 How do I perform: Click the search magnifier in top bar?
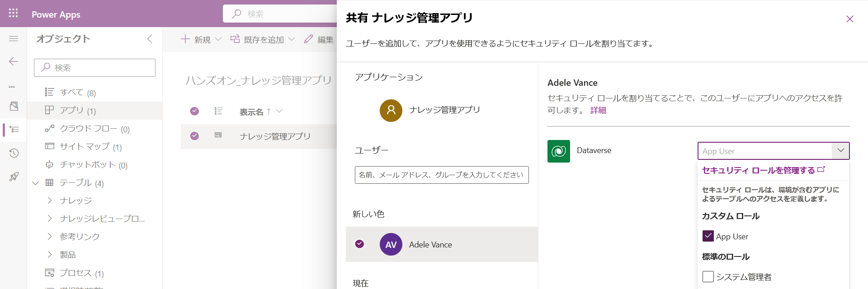pos(236,14)
